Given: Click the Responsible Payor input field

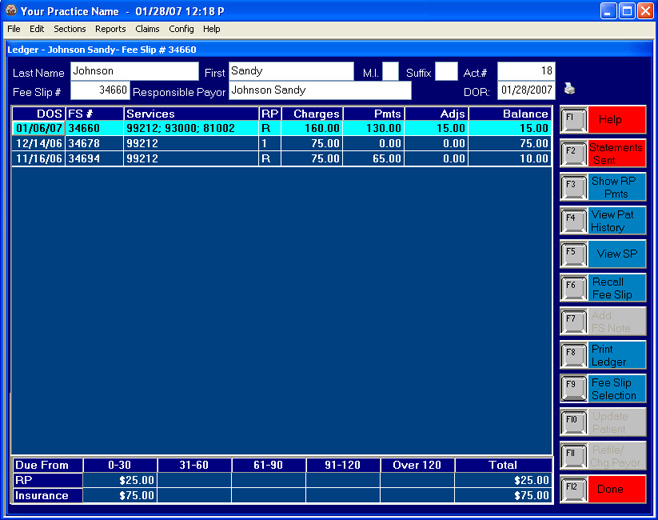Looking at the screenshot, I should pos(319,91).
